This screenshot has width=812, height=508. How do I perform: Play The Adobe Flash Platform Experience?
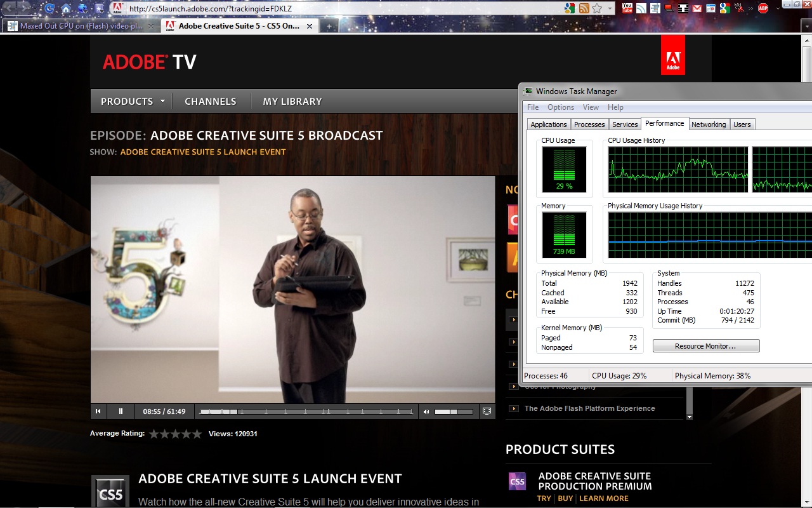click(589, 408)
